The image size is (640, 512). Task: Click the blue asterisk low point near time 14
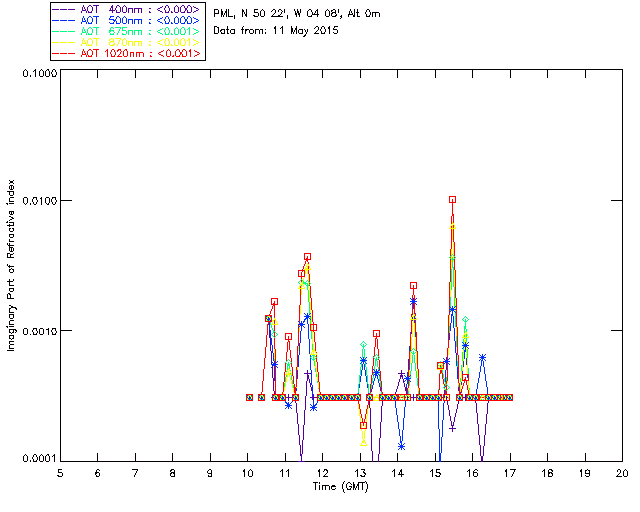[x=401, y=447]
